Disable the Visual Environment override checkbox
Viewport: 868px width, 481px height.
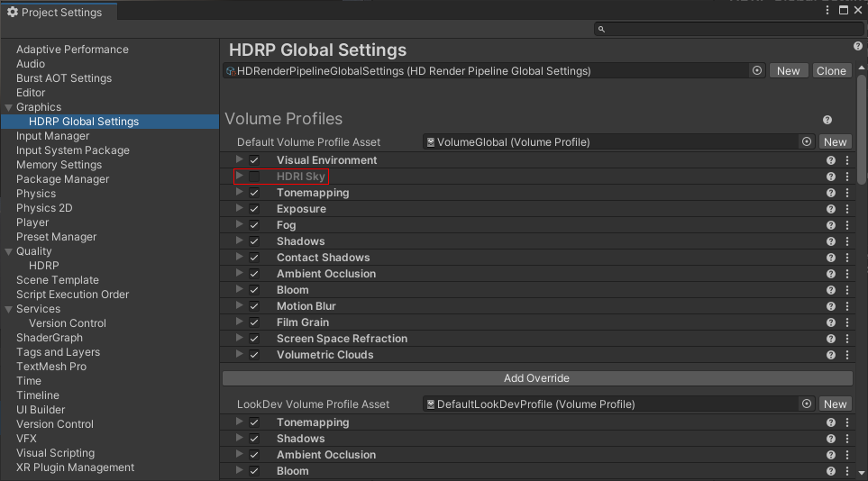coord(254,160)
